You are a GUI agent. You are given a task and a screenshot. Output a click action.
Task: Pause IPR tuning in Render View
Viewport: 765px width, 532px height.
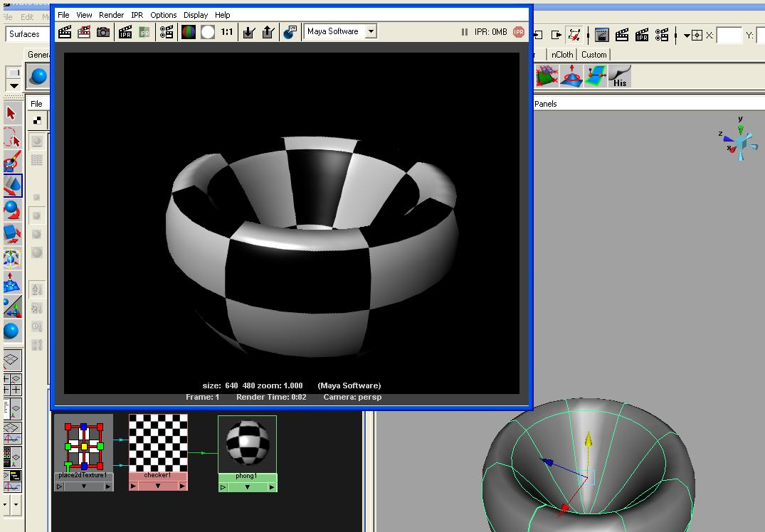pos(464,32)
